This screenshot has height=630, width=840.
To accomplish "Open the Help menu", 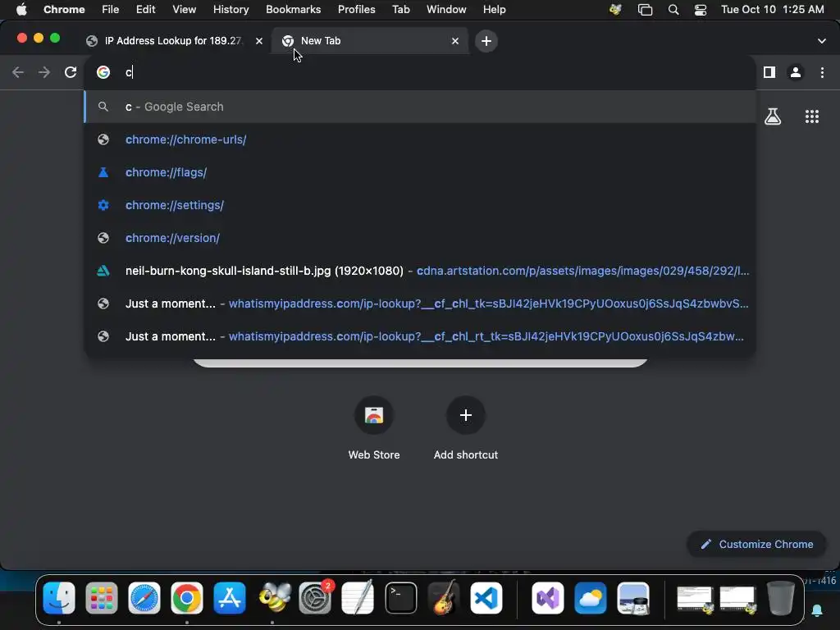I will pyautogui.click(x=494, y=10).
